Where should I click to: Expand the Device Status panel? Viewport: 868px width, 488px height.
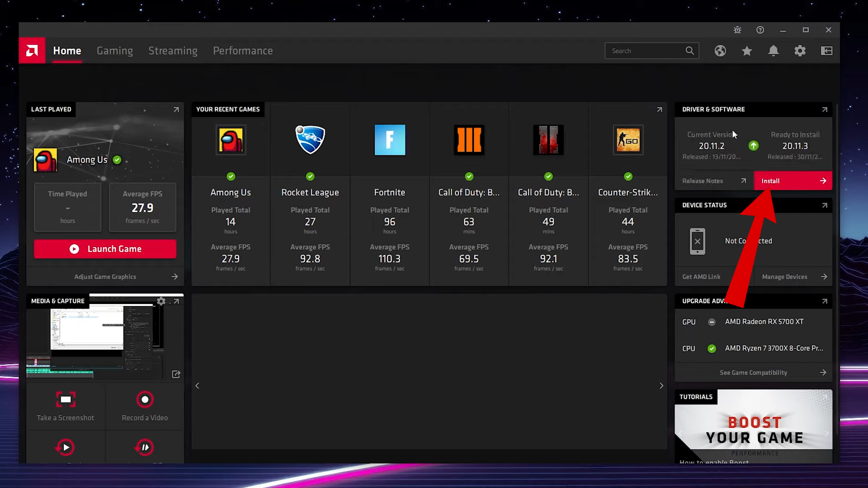coord(825,205)
